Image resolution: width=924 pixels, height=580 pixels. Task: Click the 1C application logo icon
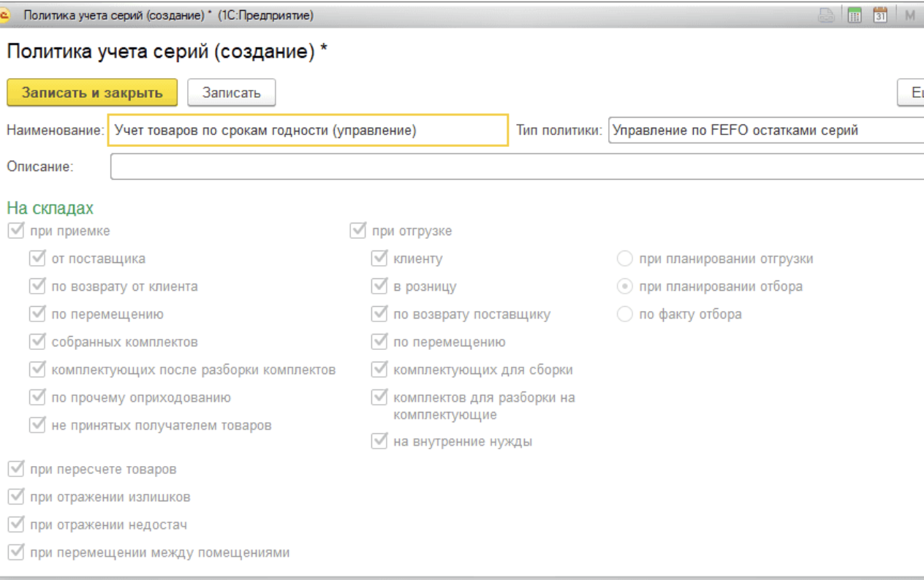pyautogui.click(x=6, y=15)
